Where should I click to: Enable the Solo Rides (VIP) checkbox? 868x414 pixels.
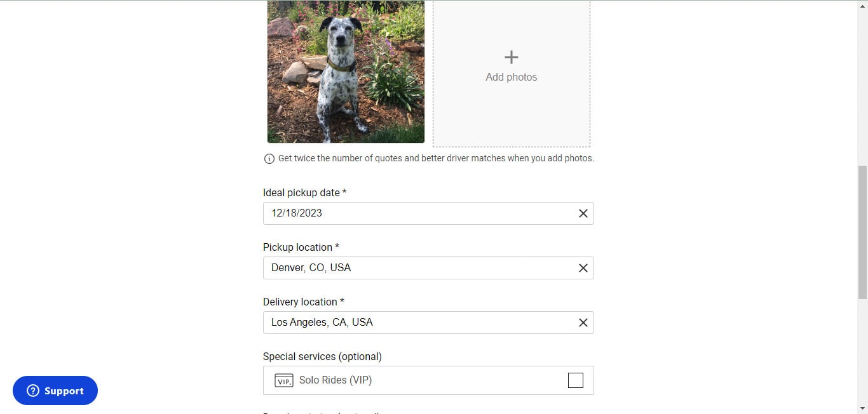click(x=575, y=380)
